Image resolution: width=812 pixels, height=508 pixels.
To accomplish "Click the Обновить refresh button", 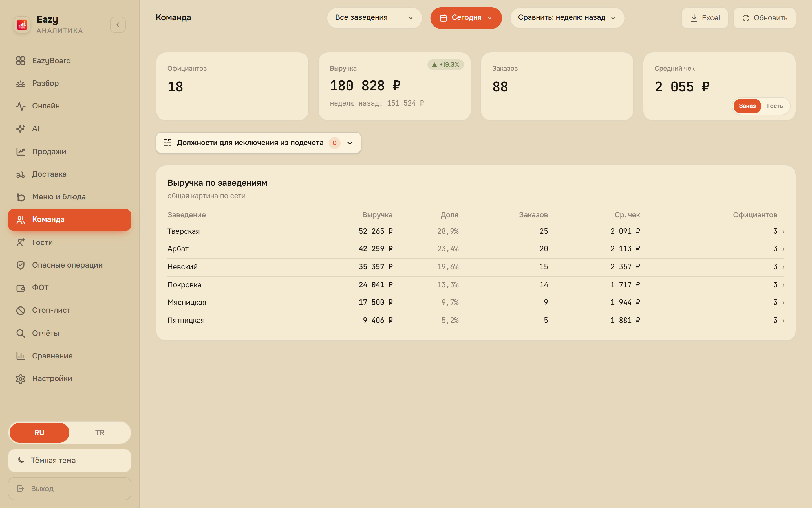I will (x=764, y=18).
